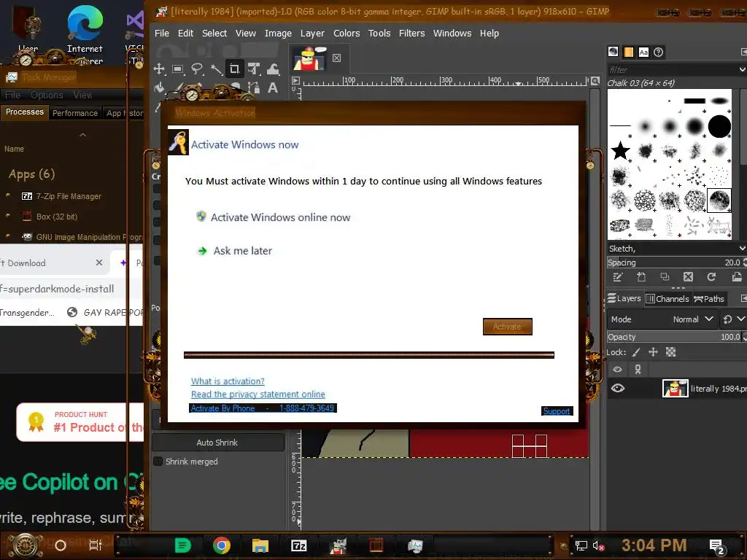Adjust the brush Spacing slider
The image size is (747, 560).
click(676, 262)
